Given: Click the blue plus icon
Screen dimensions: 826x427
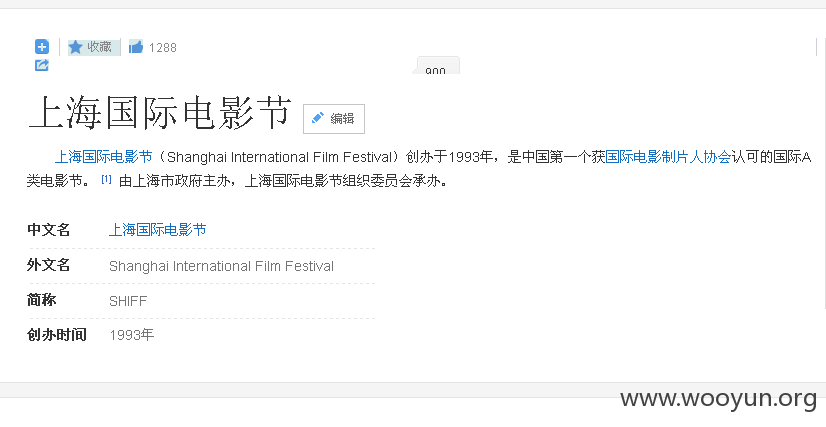Looking at the screenshot, I should tap(42, 47).
